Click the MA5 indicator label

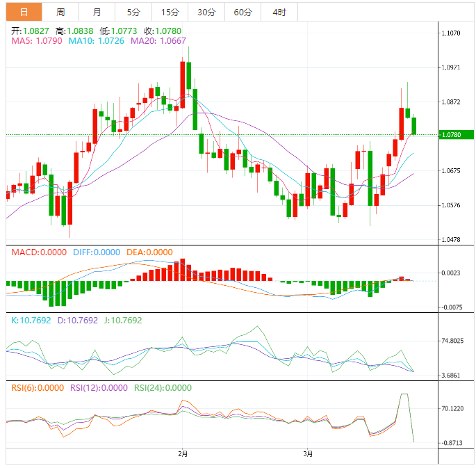click(x=36, y=42)
